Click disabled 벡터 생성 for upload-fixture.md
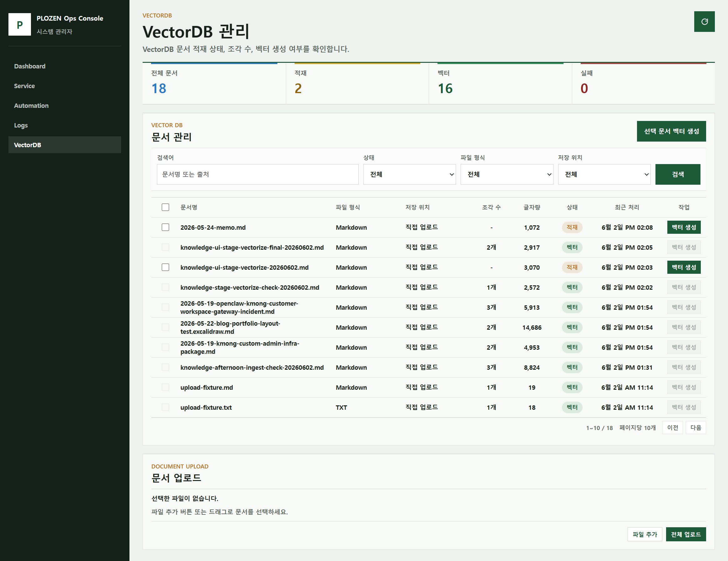The image size is (728, 561). 684,387
